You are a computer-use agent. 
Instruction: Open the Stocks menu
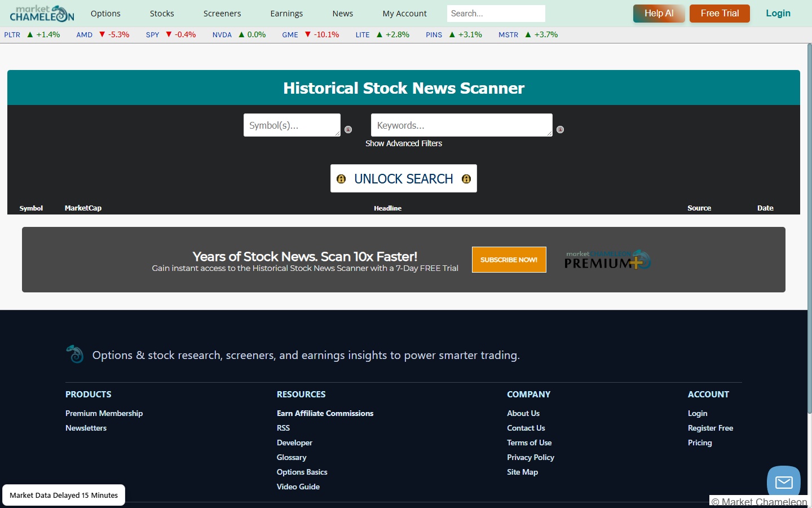pos(162,14)
